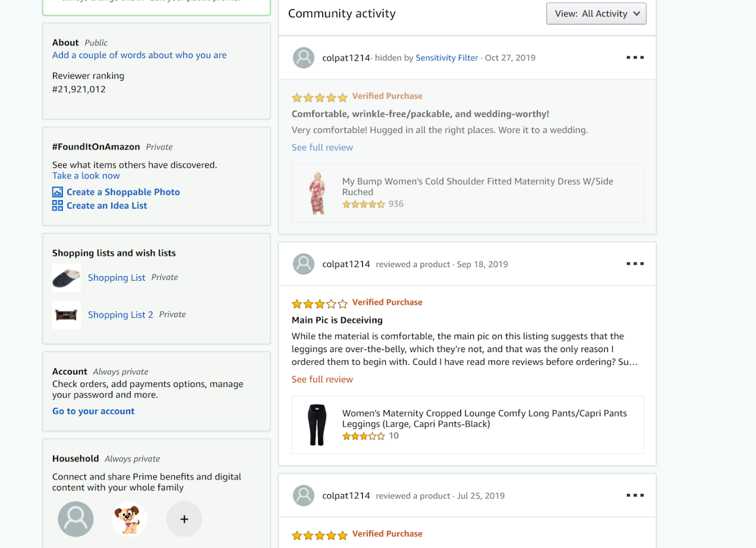Open options menu for Sep 18, 2019 review
This screenshot has width=756, height=548.
coord(634,263)
